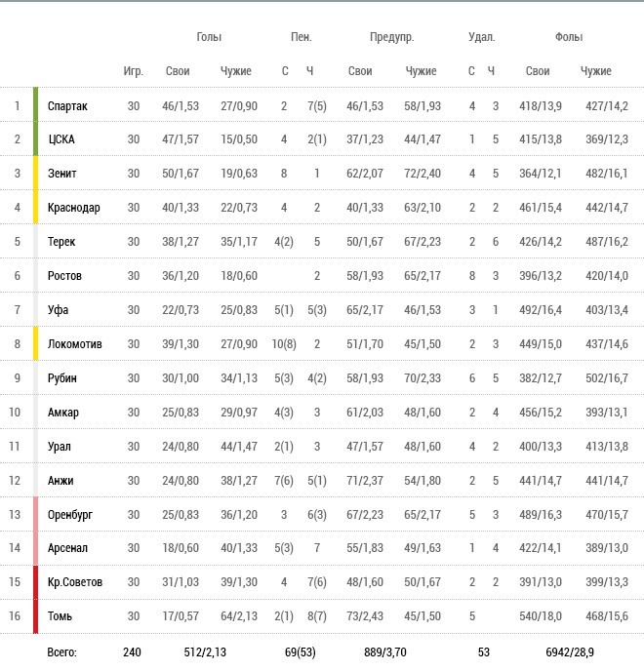Sort by Игр. column header

click(x=133, y=71)
